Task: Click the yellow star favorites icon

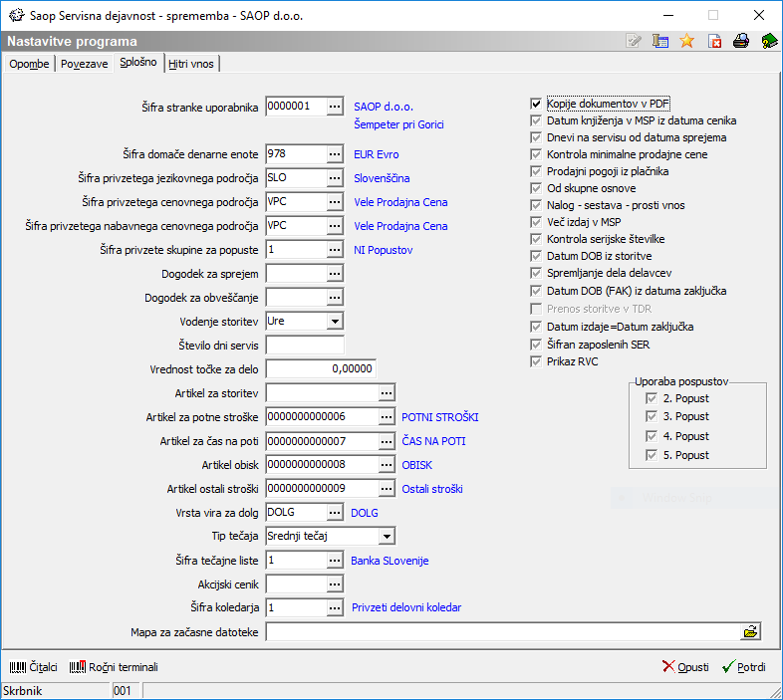Action: 687,41
